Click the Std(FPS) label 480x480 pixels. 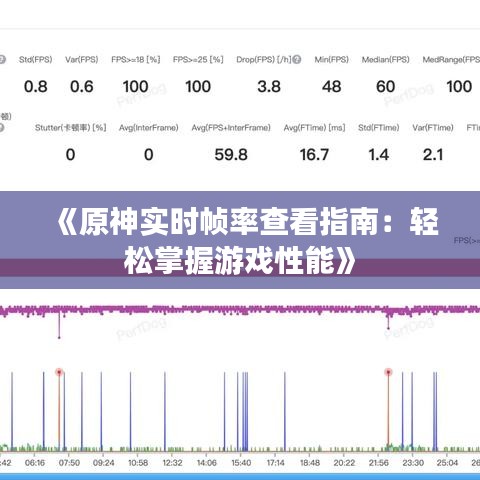tap(36, 60)
